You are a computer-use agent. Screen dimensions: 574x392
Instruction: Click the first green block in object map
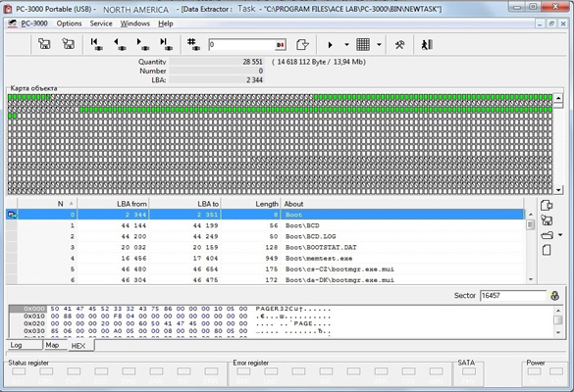coord(10,97)
